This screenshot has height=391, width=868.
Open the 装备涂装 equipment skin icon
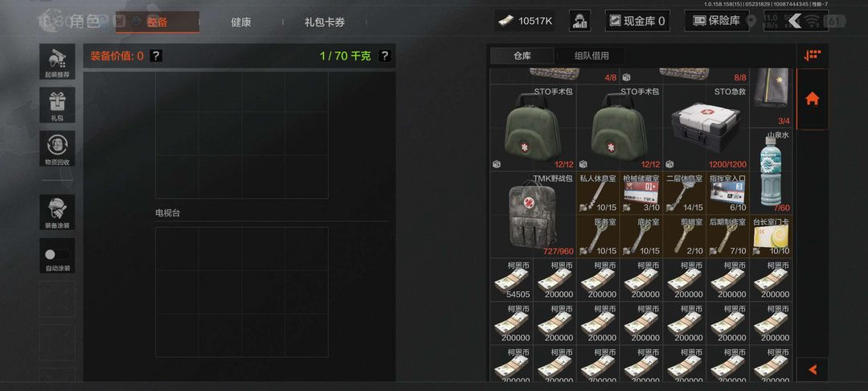coord(57,212)
